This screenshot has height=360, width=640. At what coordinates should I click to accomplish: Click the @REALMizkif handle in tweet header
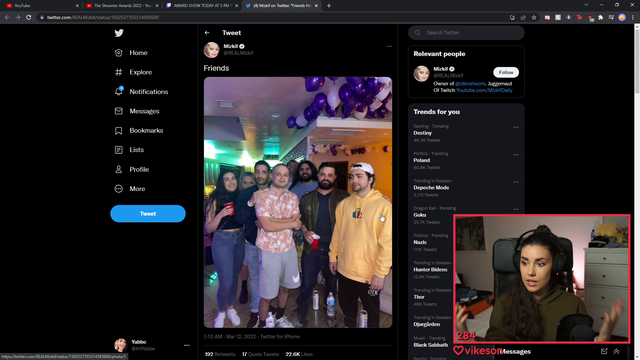pyautogui.click(x=238, y=53)
